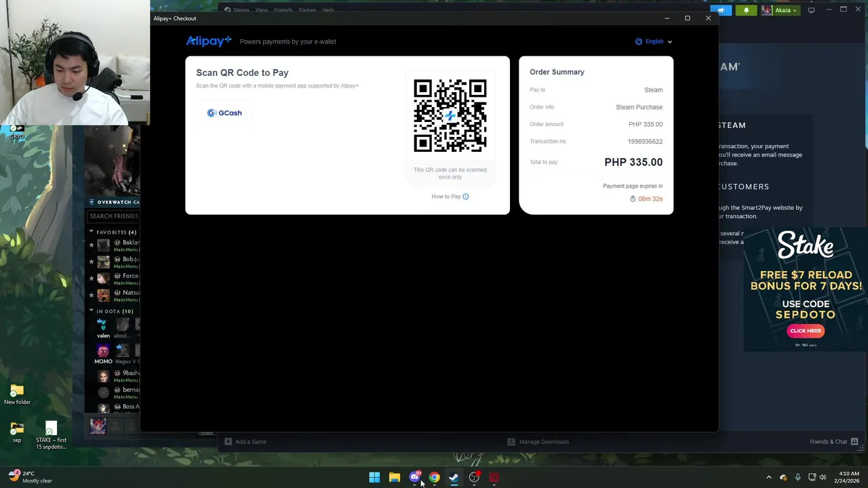Select the transaction number 1998936622

tap(645, 142)
